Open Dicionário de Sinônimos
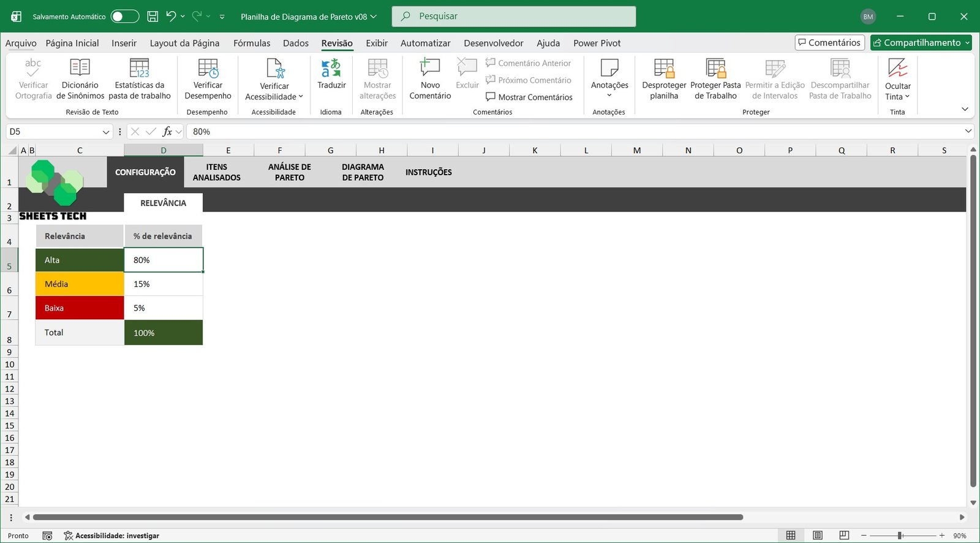This screenshot has height=543, width=980. coord(80,78)
